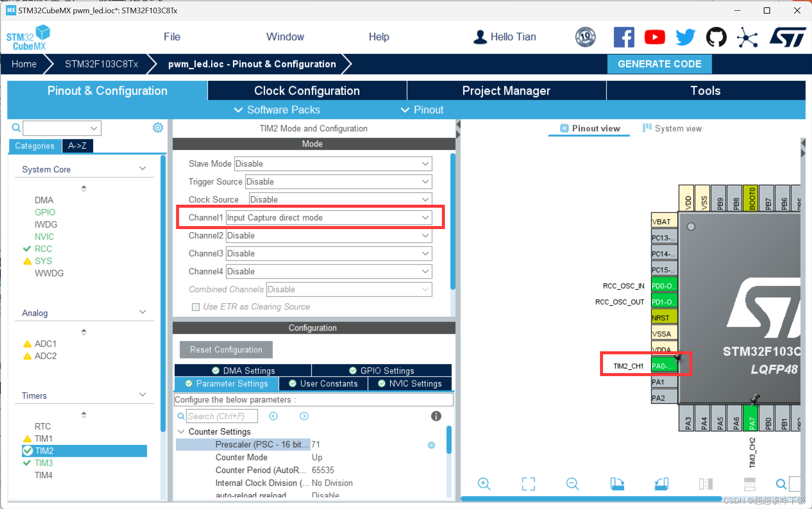Expand the Software Packs menu
This screenshot has width=812, height=509.
[277, 110]
